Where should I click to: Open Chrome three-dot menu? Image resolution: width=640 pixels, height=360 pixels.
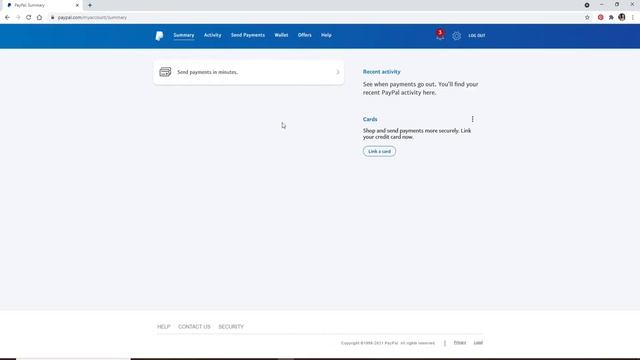click(633, 17)
